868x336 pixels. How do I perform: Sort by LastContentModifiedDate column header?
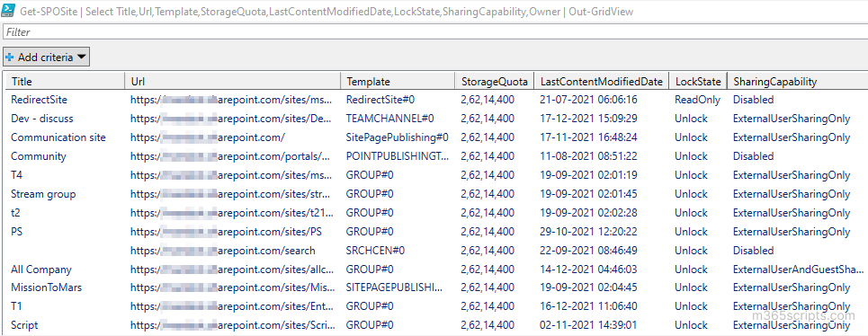coord(601,81)
